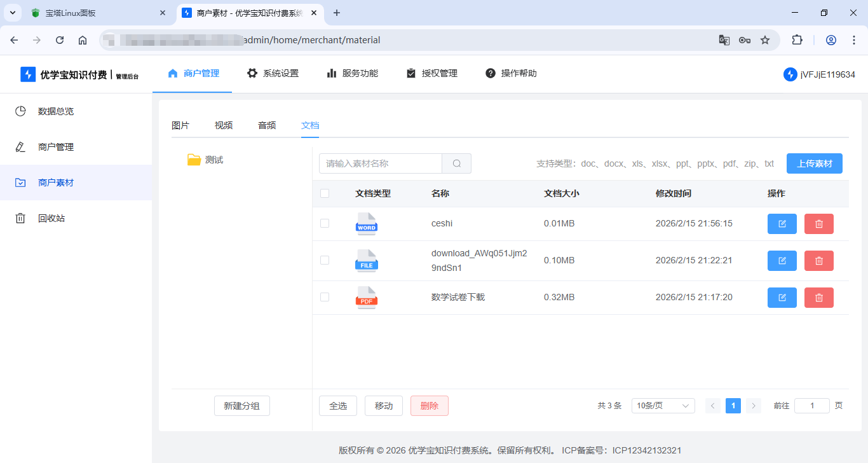Click the PDF icon of 数学试卷下载
The height and width of the screenshot is (463, 868).
point(366,297)
